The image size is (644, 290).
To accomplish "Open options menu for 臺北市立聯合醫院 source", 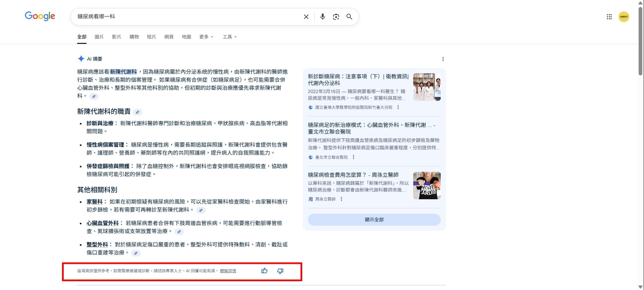I will click(353, 157).
